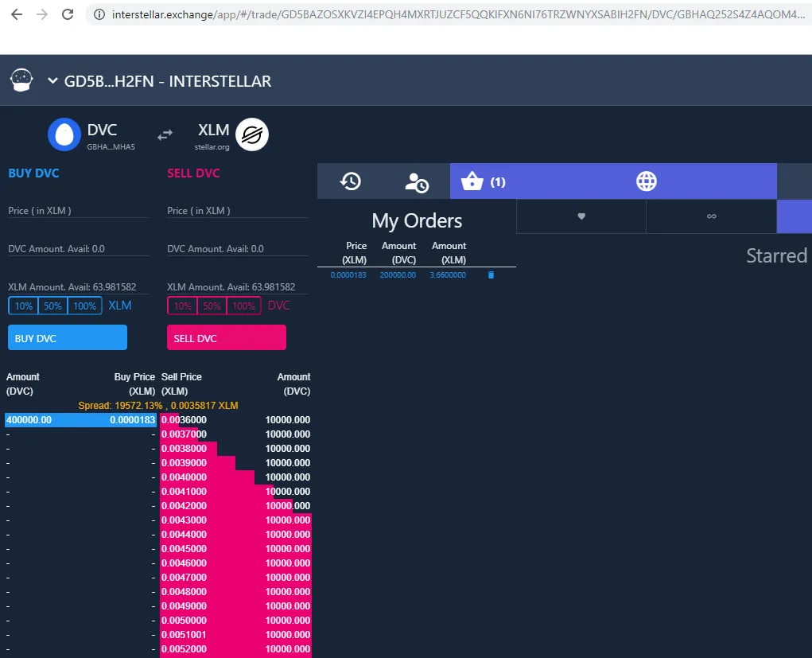Open the account history tab
Viewport: 812px width, 658px height.
point(417,182)
